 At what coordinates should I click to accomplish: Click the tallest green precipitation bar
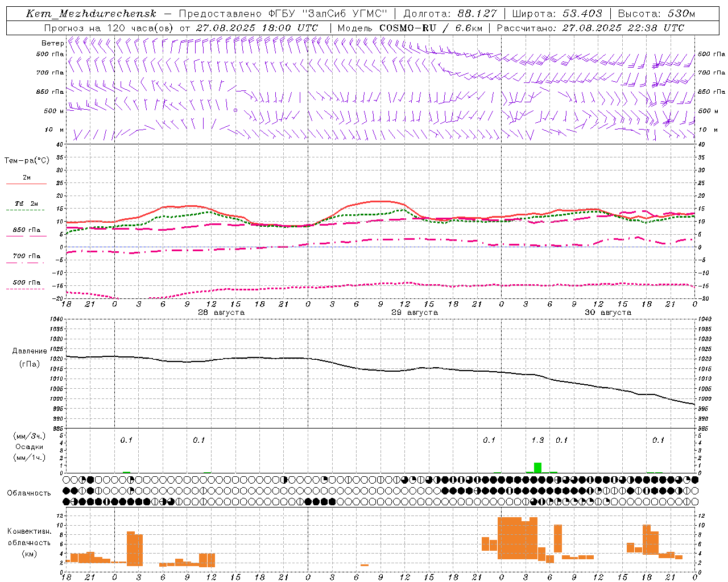[x=537, y=468]
